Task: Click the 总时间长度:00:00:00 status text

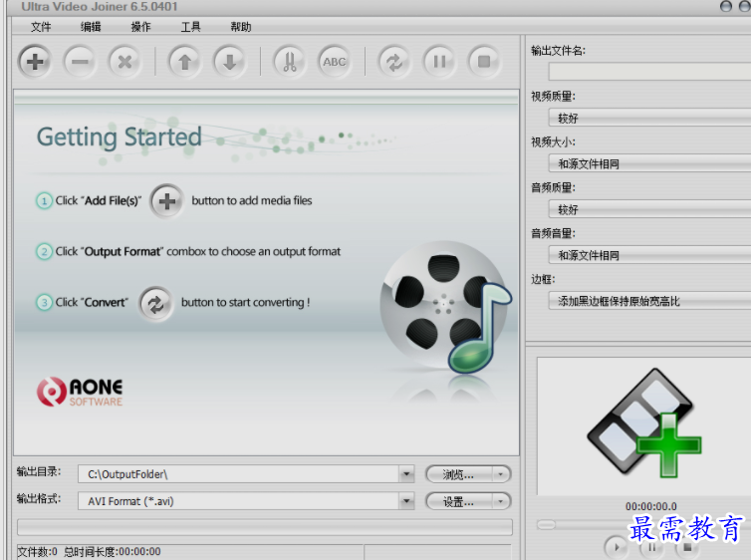Action: [x=113, y=552]
